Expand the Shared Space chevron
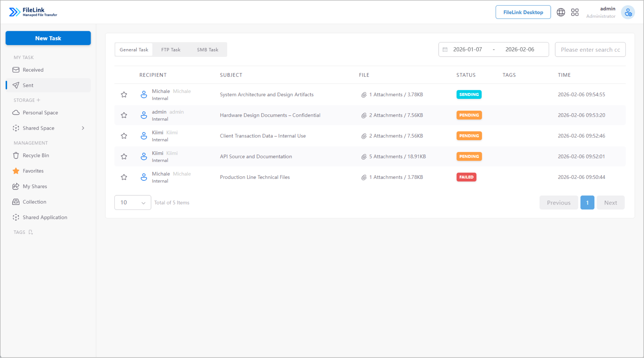The image size is (644, 358). click(83, 128)
